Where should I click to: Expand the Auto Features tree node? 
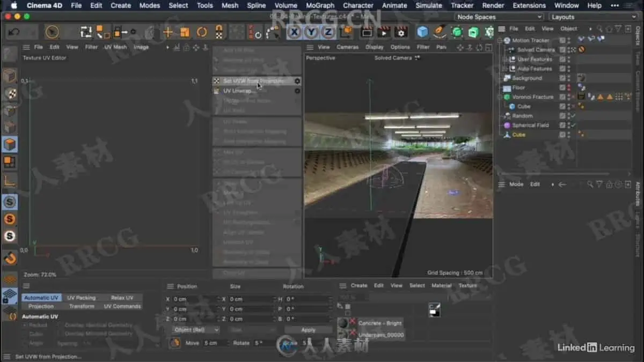506,69
